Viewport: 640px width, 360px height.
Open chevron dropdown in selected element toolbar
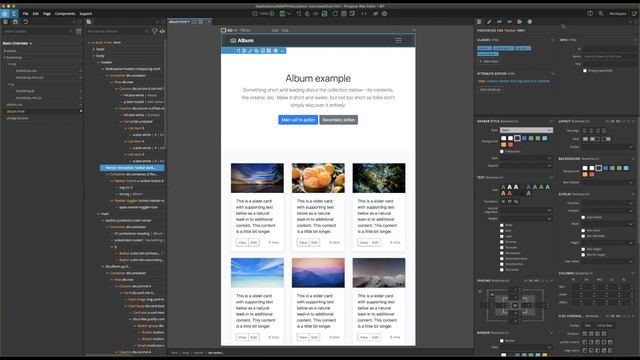coord(282,51)
